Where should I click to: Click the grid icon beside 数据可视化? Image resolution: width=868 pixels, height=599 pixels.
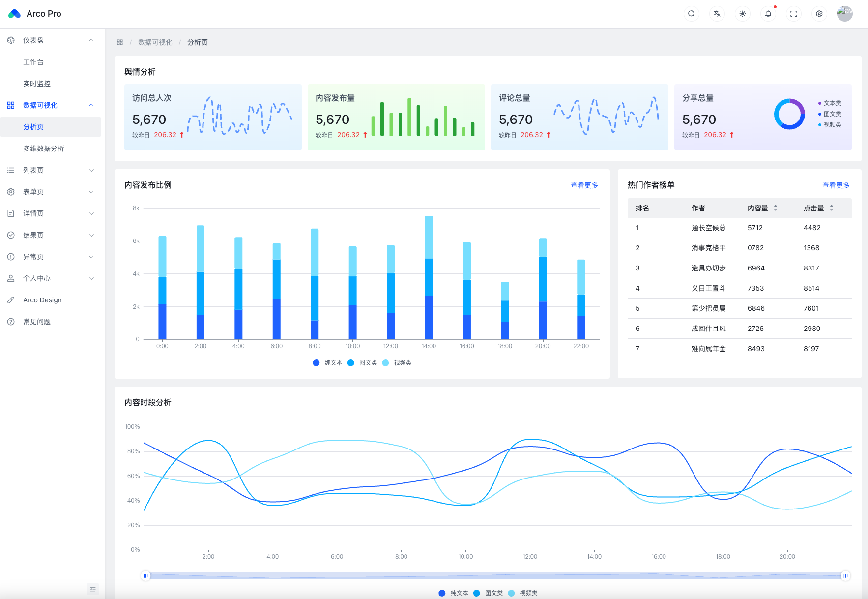click(x=11, y=105)
